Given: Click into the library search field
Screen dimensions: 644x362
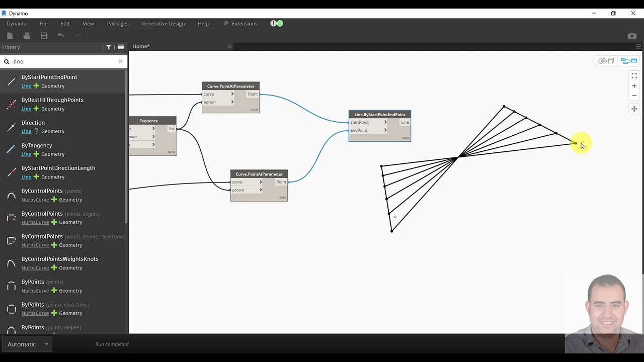Looking at the screenshot, I should pyautogui.click(x=64, y=61).
